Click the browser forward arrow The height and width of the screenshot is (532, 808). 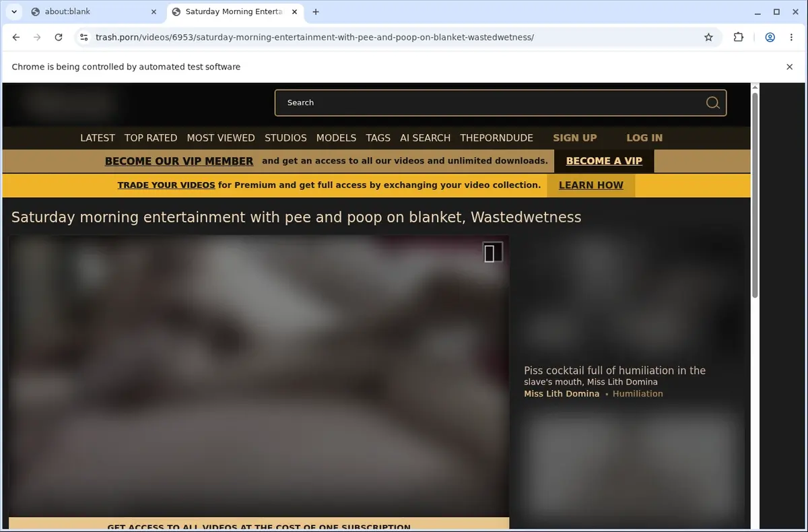tap(37, 38)
